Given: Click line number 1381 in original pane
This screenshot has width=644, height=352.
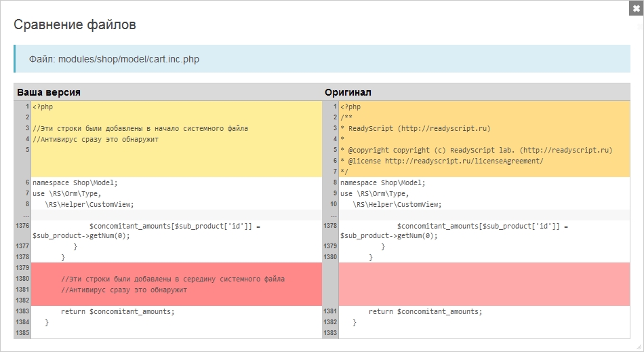Looking at the screenshot, I should [330, 311].
